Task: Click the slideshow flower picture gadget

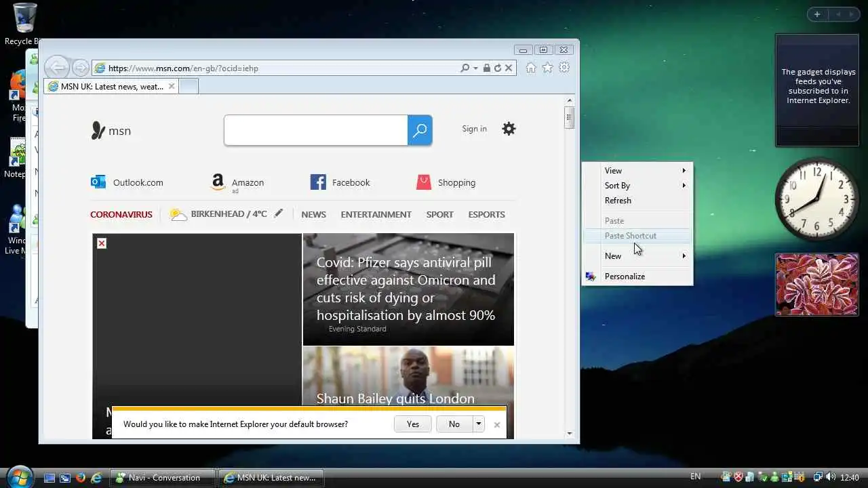Action: [x=817, y=285]
